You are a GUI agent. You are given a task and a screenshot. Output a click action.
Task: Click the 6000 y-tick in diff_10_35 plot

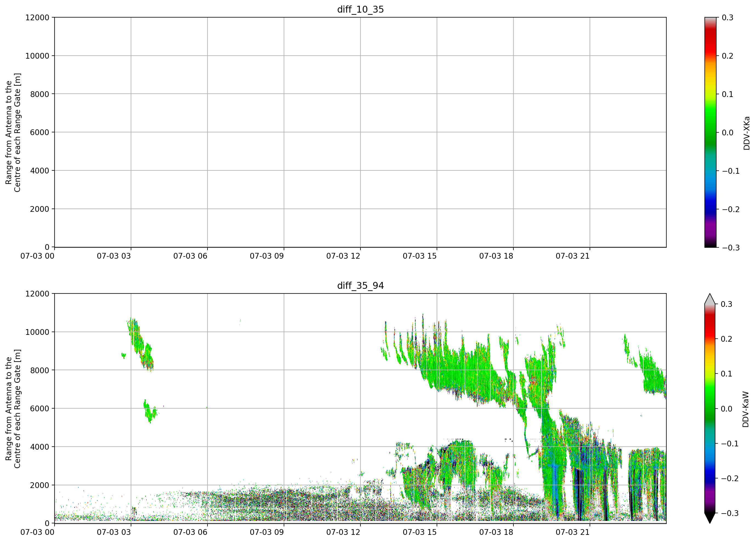pyautogui.click(x=40, y=132)
